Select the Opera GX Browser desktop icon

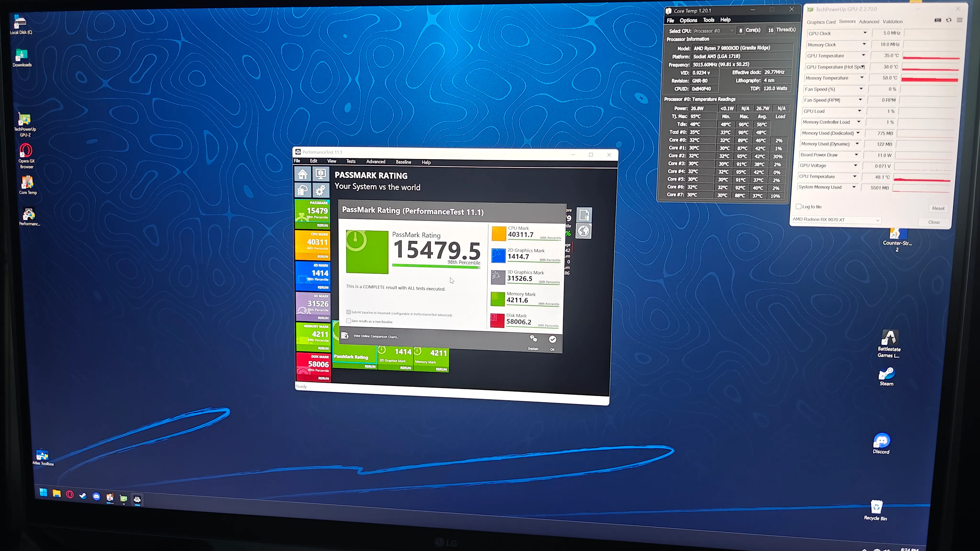[x=26, y=156]
